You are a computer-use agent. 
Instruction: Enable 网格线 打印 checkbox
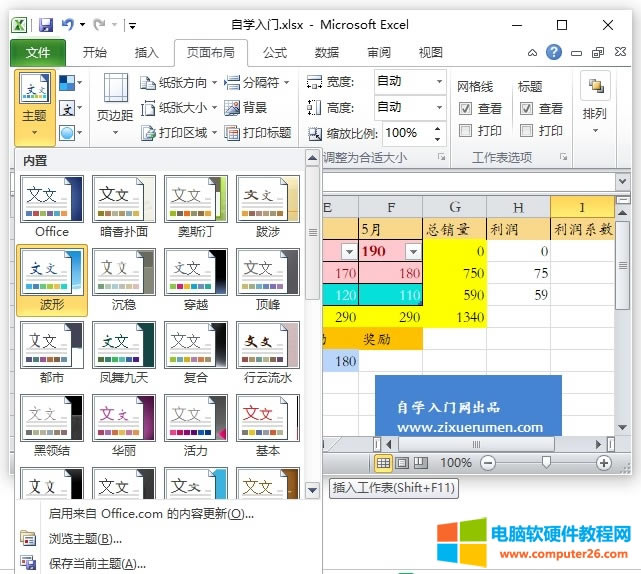pos(465,130)
